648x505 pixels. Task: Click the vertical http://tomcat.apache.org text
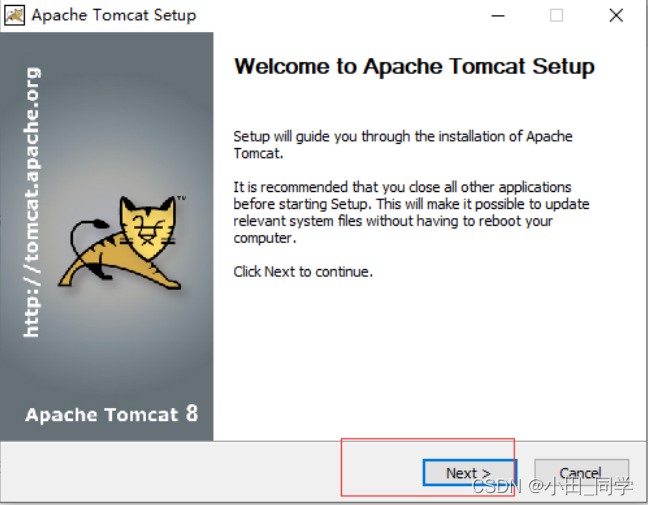pos(31,202)
